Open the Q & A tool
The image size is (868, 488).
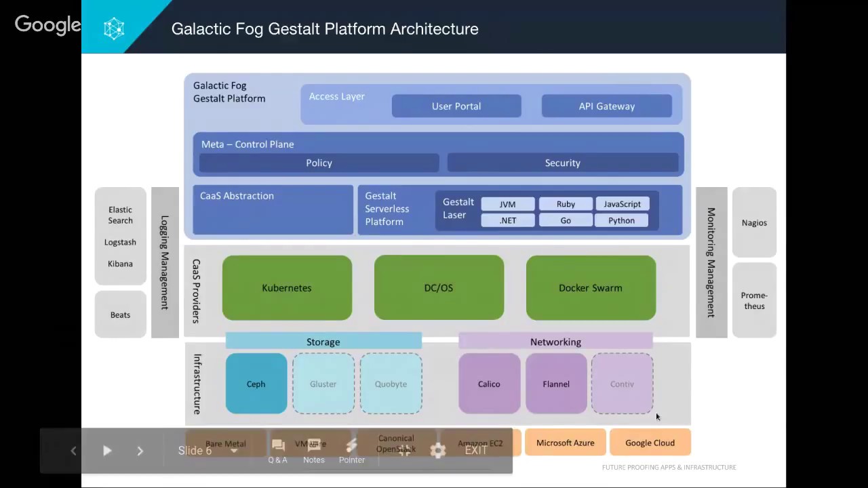click(277, 451)
